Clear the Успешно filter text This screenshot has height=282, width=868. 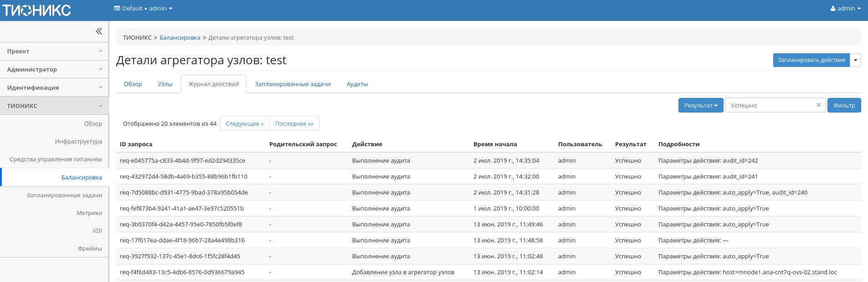tap(818, 105)
